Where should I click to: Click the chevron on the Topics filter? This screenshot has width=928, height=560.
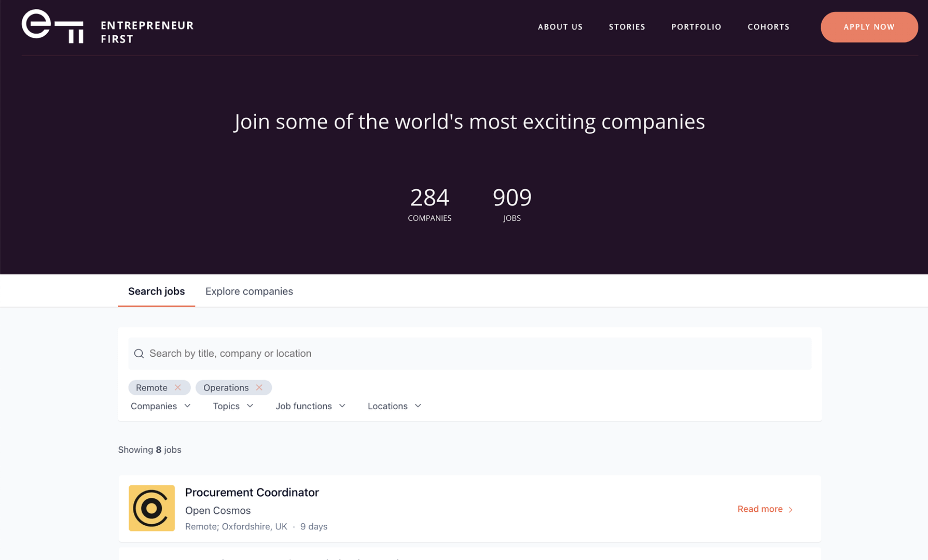(251, 406)
